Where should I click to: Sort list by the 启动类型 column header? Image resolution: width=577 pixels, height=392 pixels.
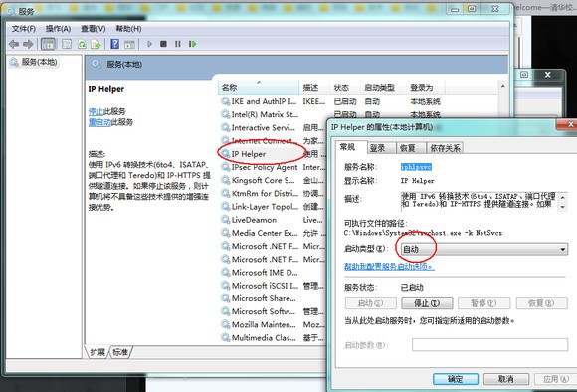[x=383, y=88]
